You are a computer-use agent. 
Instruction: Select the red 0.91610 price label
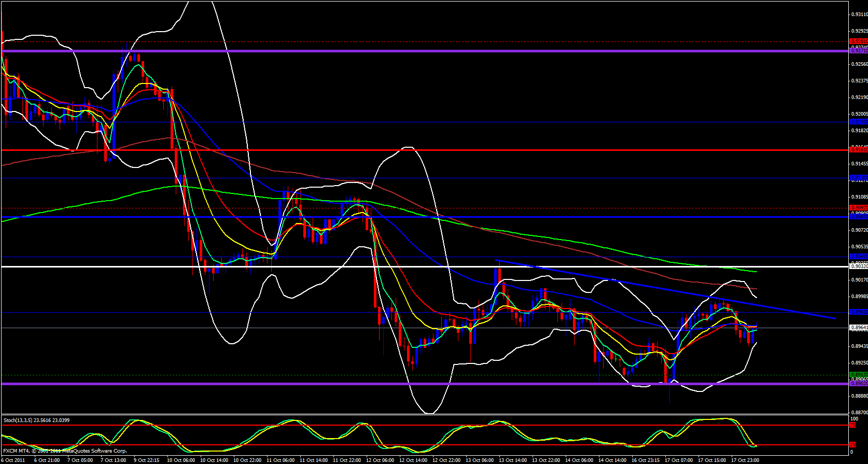pyautogui.click(x=859, y=150)
